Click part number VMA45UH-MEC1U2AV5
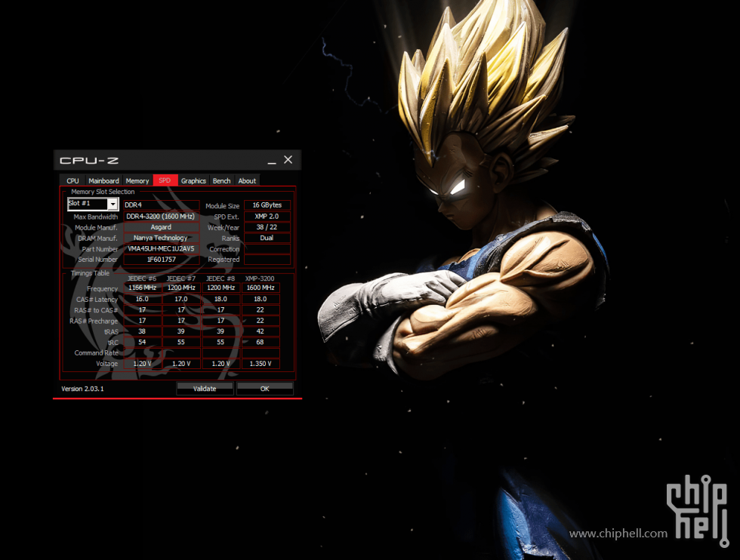Image resolution: width=740 pixels, height=560 pixels. [162, 249]
